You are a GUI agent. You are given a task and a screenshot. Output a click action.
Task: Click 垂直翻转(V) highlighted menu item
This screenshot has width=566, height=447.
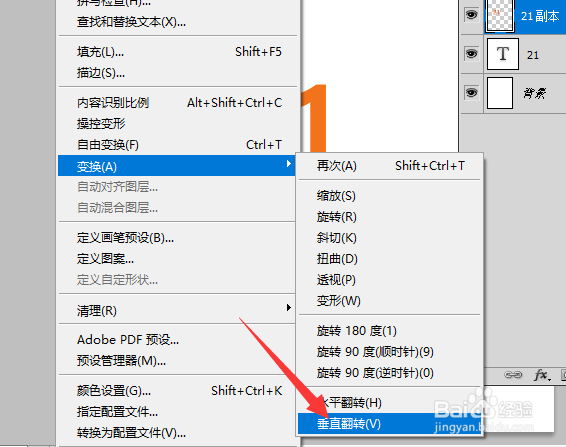pos(390,424)
